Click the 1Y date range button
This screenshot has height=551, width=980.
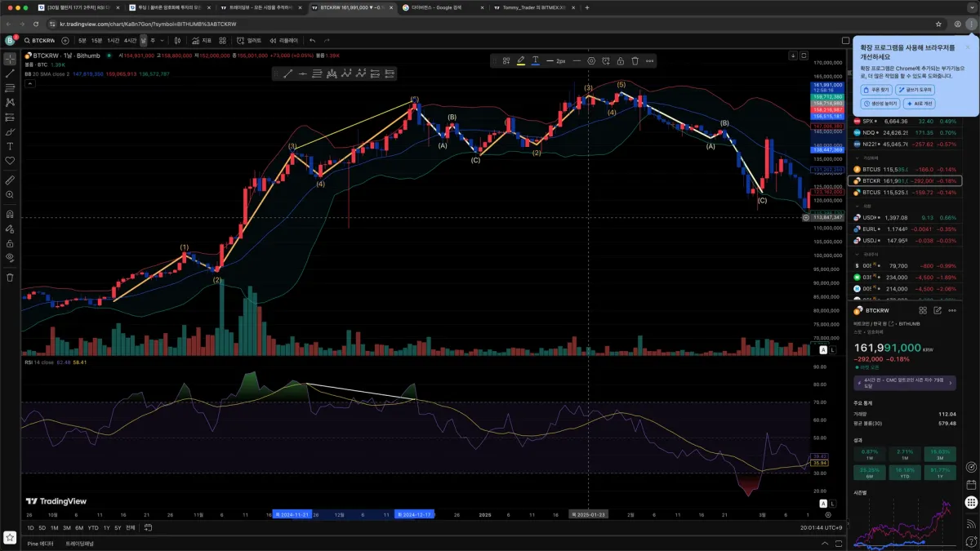click(x=105, y=527)
